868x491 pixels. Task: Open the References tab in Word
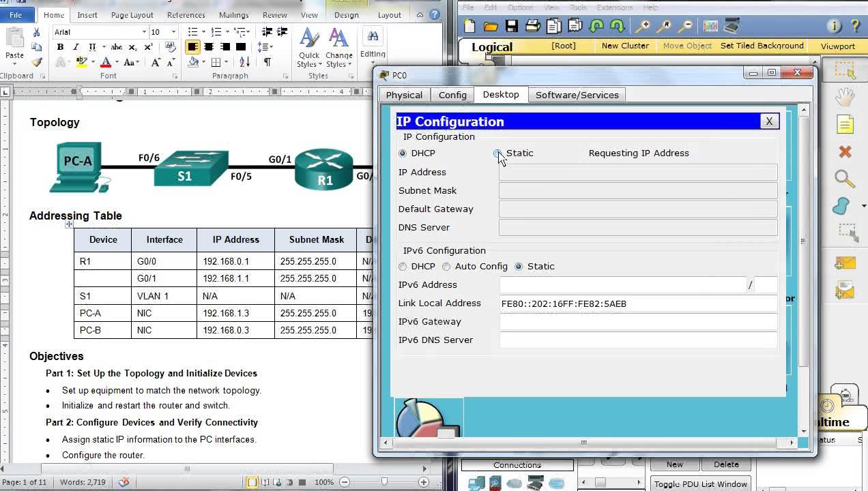[186, 15]
